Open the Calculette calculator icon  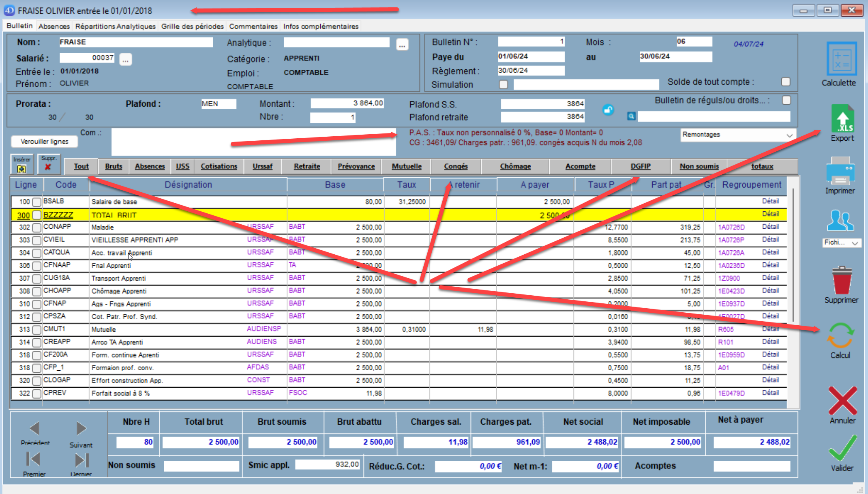841,59
